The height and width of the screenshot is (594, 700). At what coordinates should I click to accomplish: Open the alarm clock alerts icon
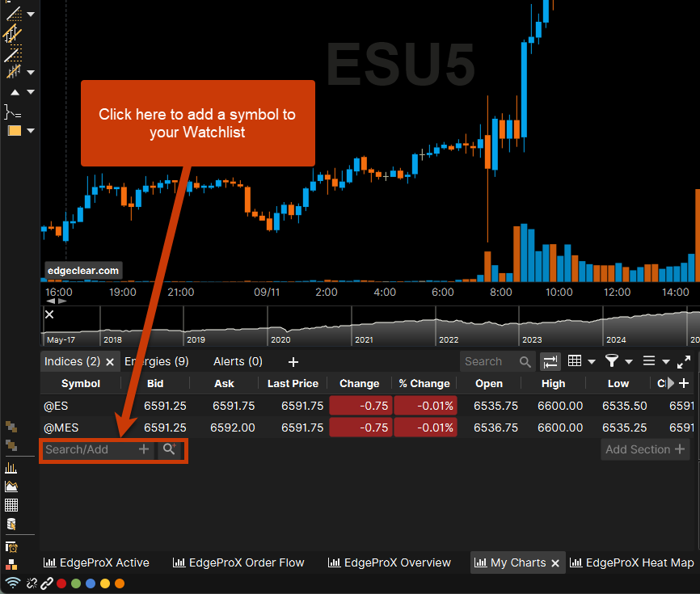(x=11, y=548)
